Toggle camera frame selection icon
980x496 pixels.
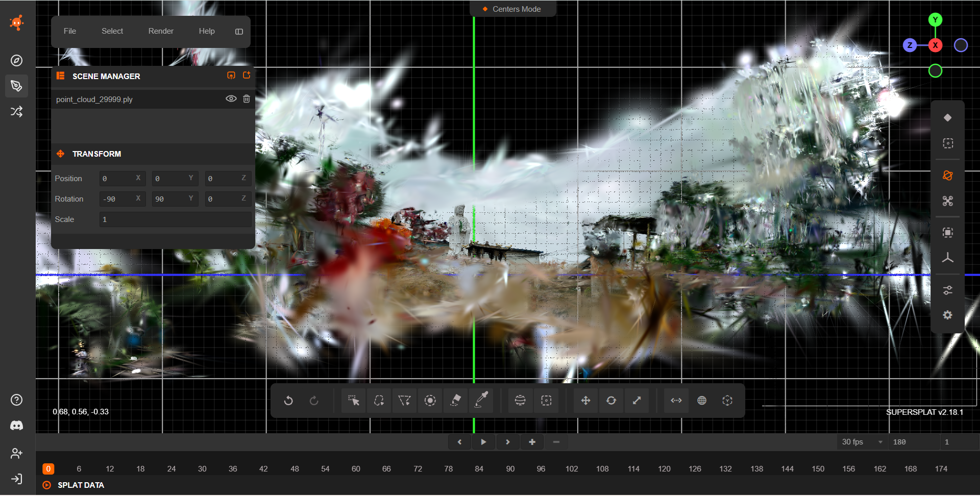click(x=948, y=233)
